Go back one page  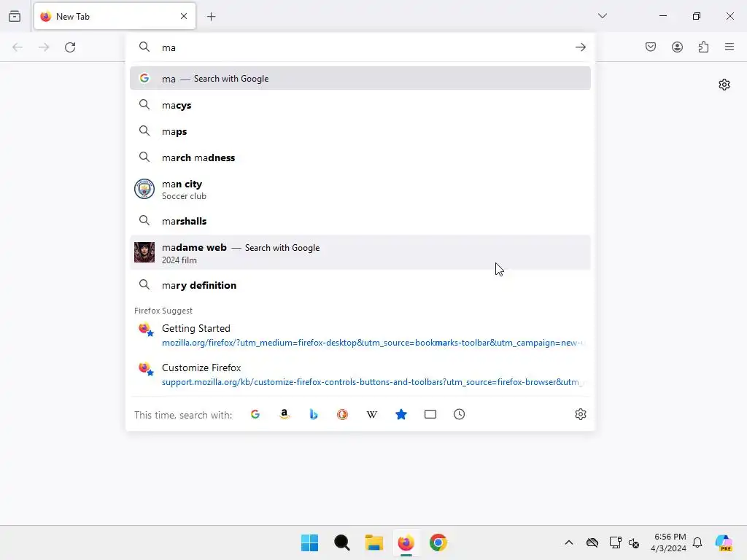[18, 47]
